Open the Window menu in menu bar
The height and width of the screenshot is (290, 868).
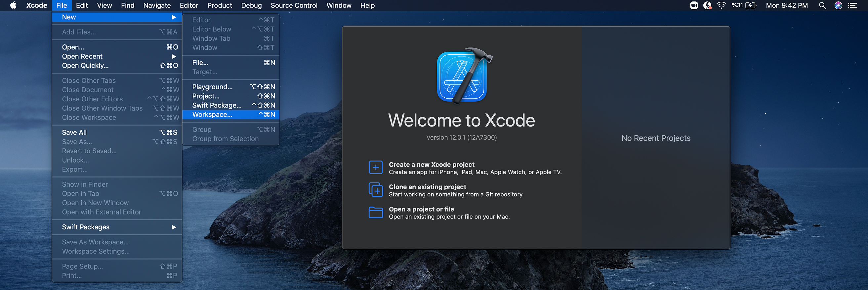[339, 5]
